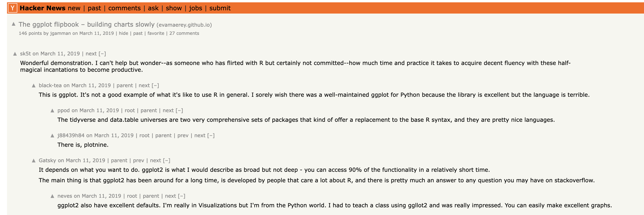The height and width of the screenshot is (215, 644).
Task: Open 'The ggplot flipbook' story link
Action: [86, 25]
